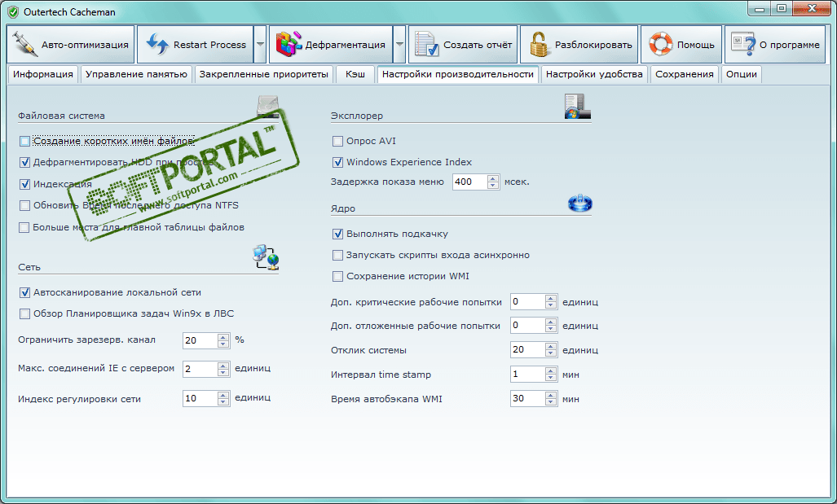Click the colorful blocks Дефрагментация icon

289,44
